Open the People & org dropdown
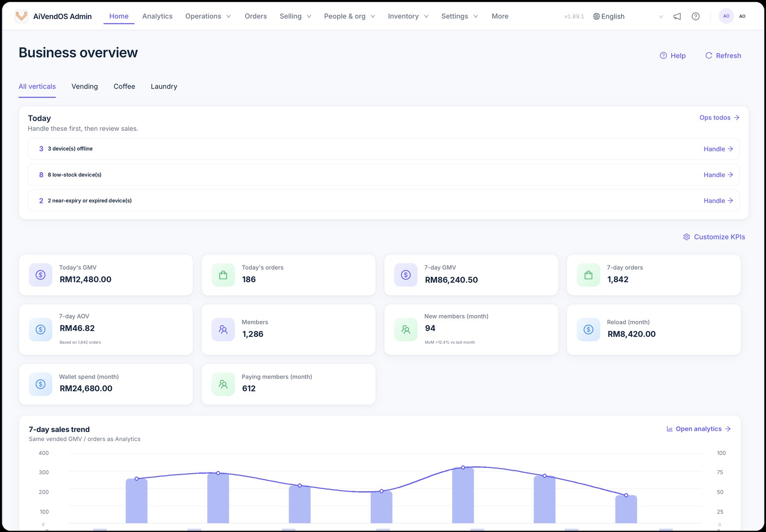The height and width of the screenshot is (532, 766). (349, 16)
